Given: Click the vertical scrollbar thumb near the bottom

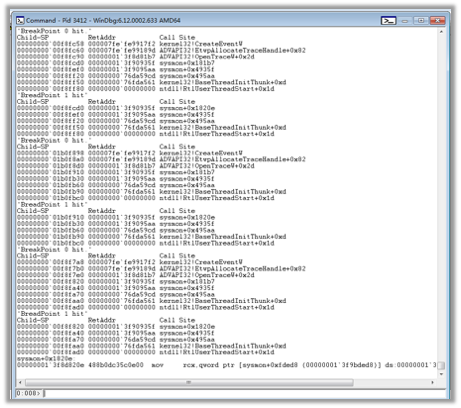Looking at the screenshot, I should pyautogui.click(x=441, y=365).
